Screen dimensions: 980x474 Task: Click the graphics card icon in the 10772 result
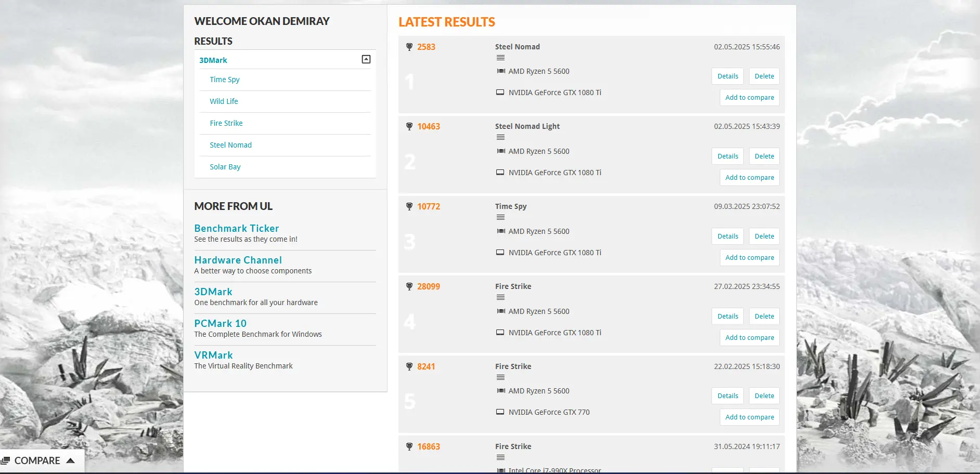[500, 253]
